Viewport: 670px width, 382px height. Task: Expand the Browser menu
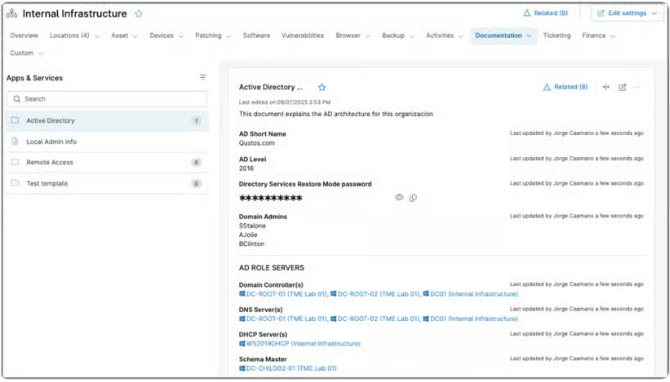[367, 36]
